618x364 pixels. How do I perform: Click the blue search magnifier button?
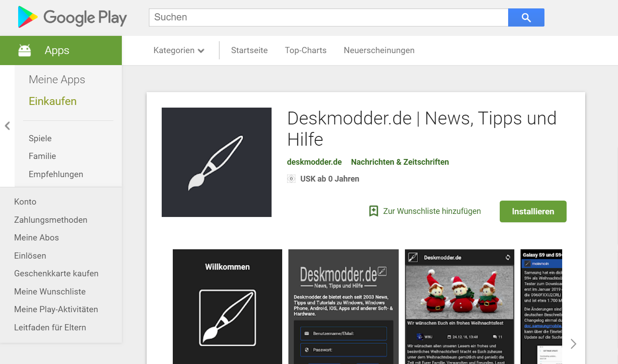pos(526,17)
